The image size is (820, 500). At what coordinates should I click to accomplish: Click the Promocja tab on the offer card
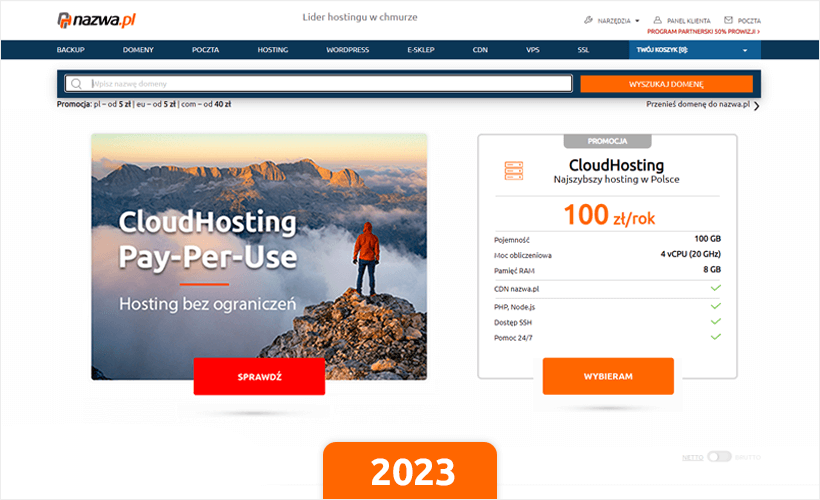click(607, 141)
